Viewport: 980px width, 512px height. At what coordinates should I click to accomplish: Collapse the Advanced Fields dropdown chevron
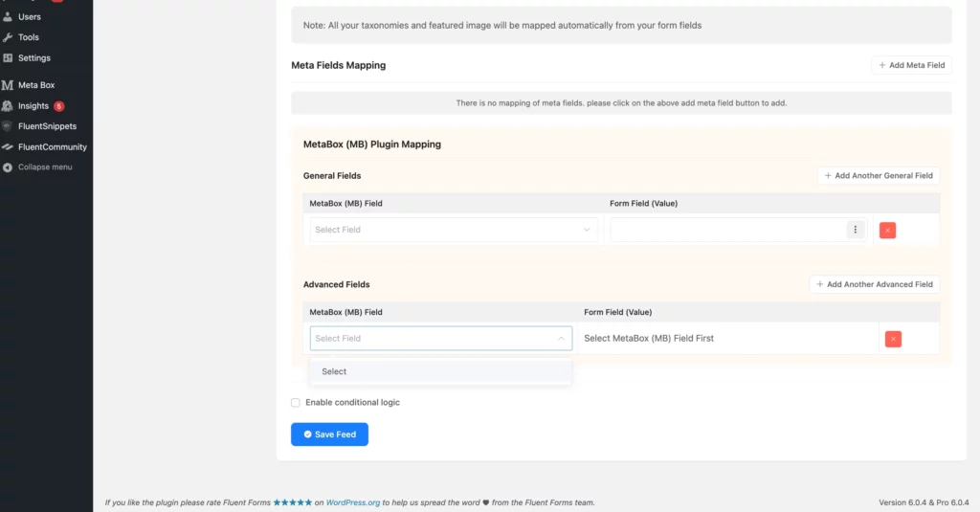click(561, 338)
